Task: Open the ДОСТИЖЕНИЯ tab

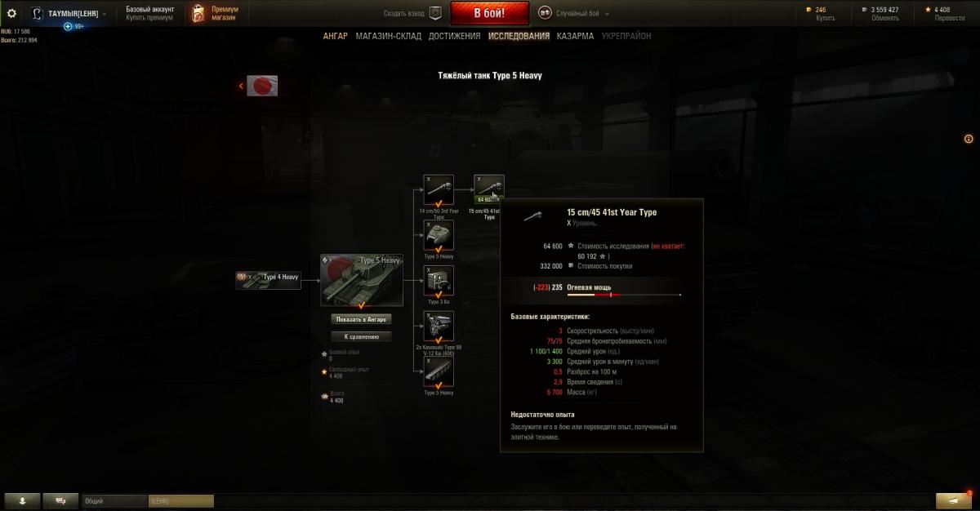Action: tap(454, 36)
